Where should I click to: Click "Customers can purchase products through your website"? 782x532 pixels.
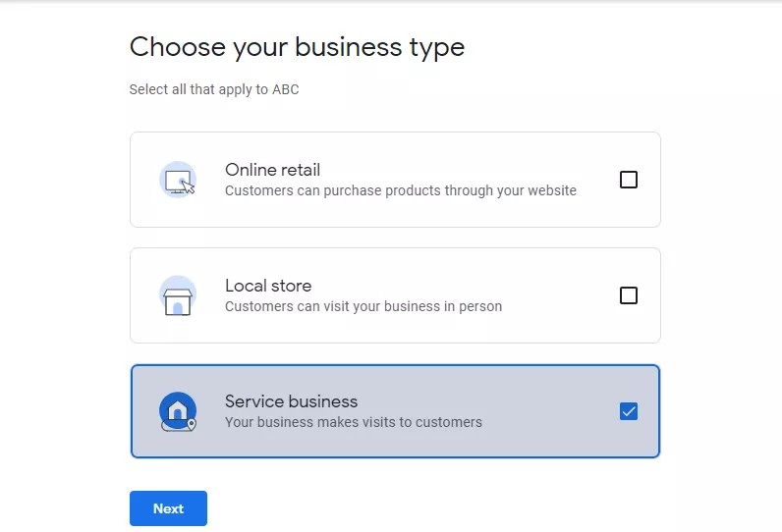tap(401, 190)
